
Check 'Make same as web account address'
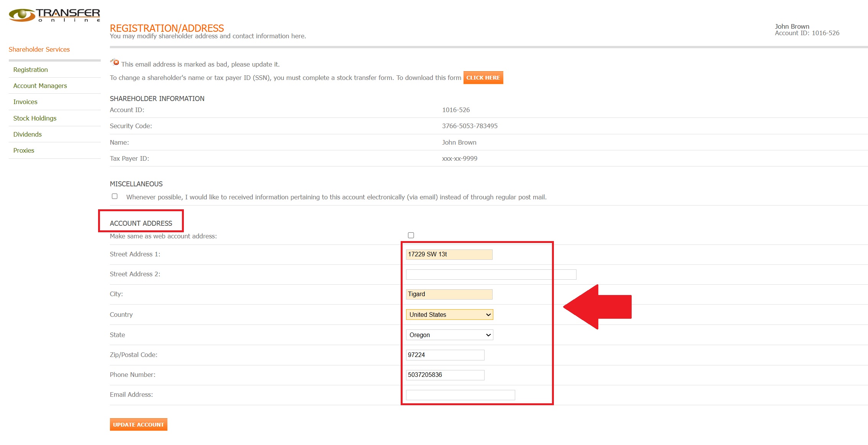(411, 235)
